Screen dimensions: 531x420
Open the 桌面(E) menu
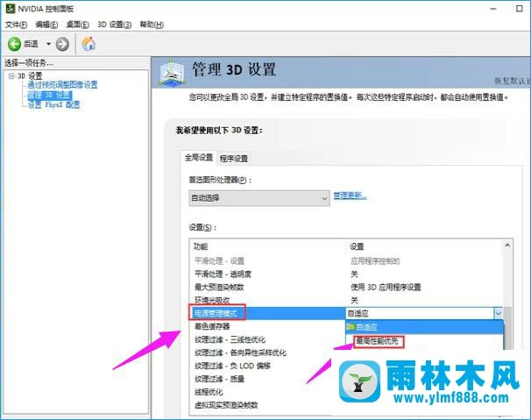pyautogui.click(x=78, y=25)
